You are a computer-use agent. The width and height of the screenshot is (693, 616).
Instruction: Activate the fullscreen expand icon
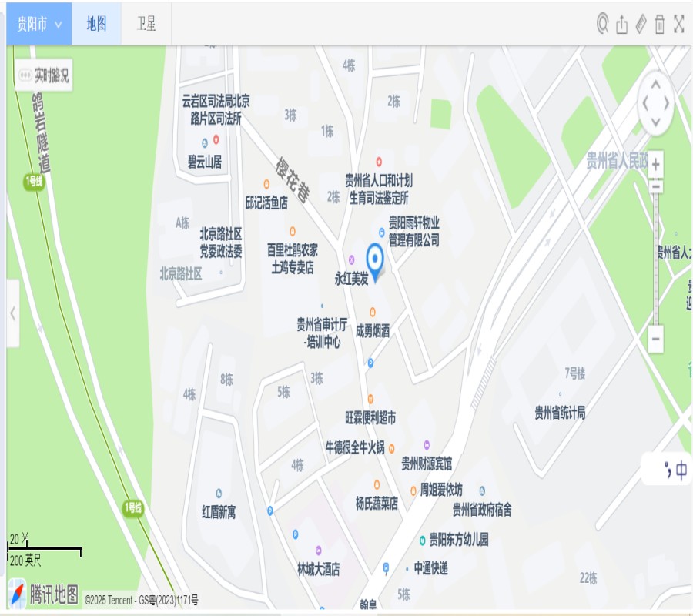coord(678,24)
